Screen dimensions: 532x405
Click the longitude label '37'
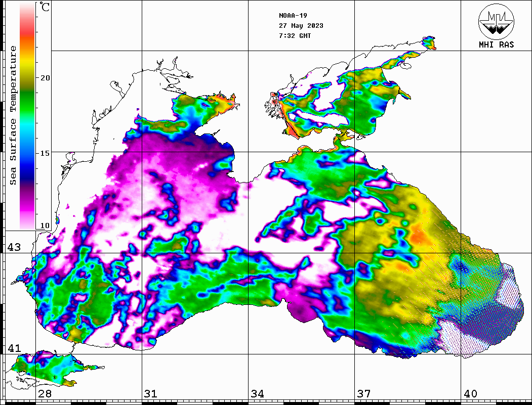(364, 393)
